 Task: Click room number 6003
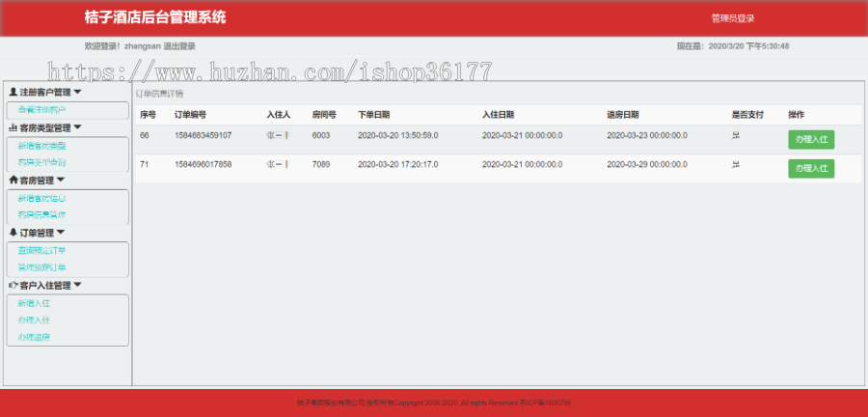(321, 135)
